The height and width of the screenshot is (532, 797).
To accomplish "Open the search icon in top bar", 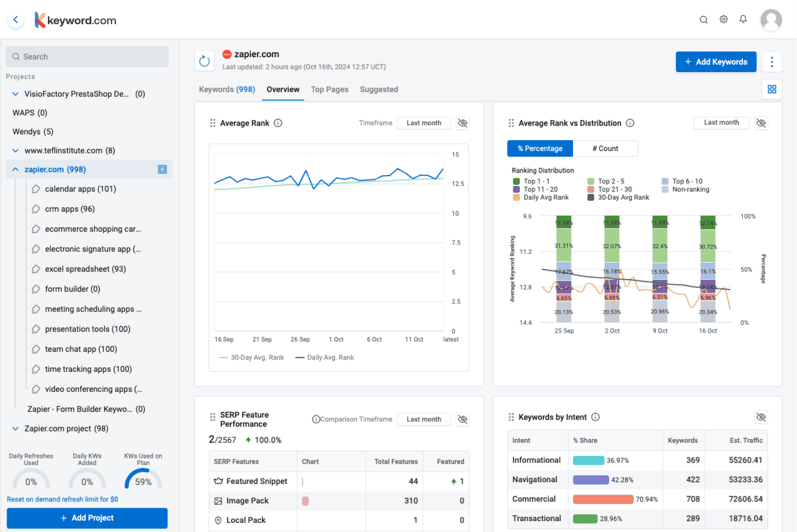I will tap(703, 20).
